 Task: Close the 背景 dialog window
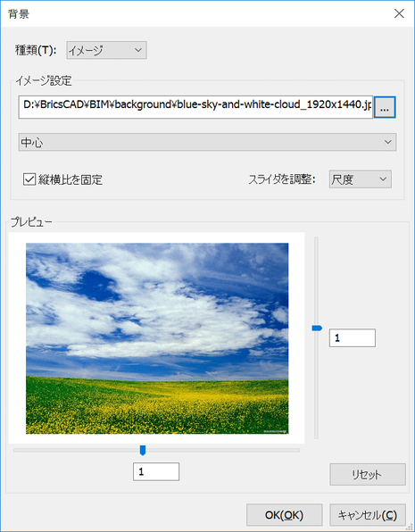(399, 13)
